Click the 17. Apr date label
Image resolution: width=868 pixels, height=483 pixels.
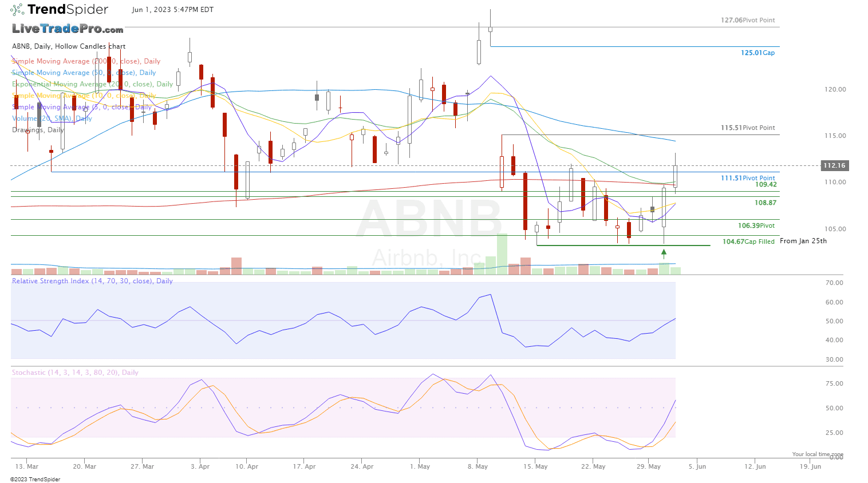pyautogui.click(x=305, y=466)
